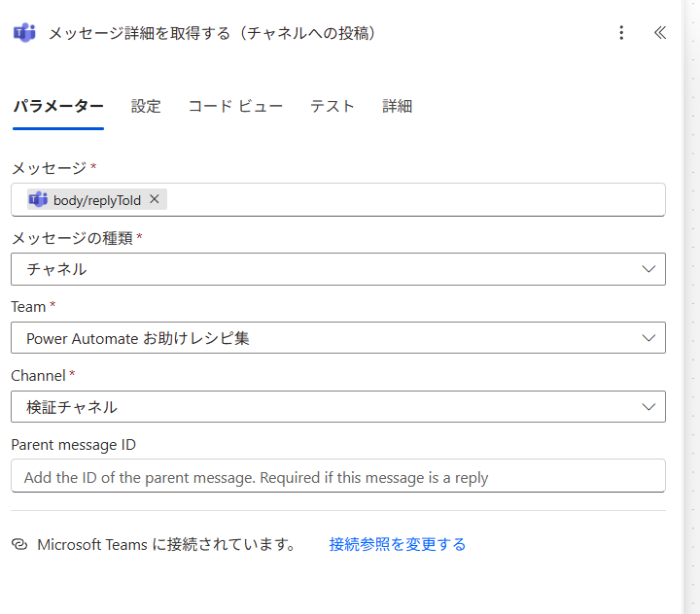Image resolution: width=700 pixels, height=614 pixels.
Task: Switch to the 設定 tab
Action: [x=146, y=106]
